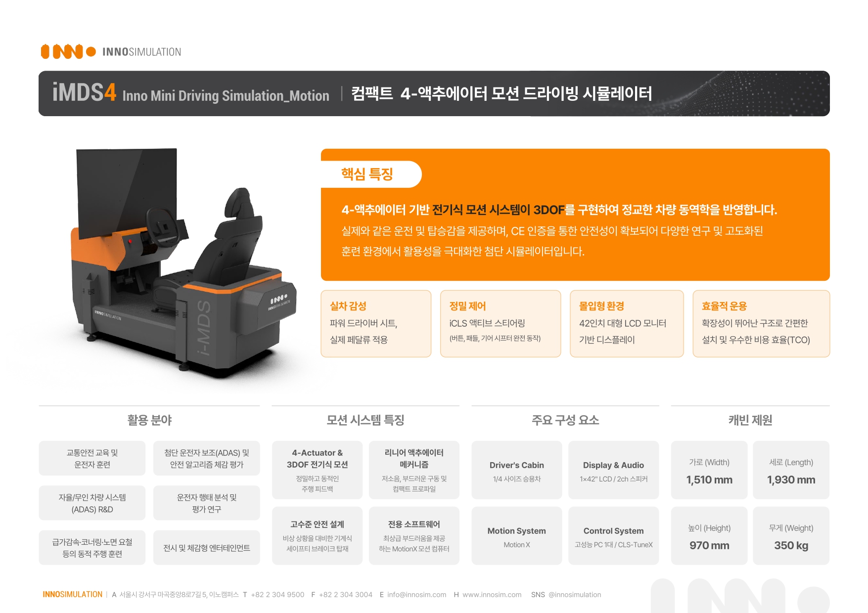
Task: Open the "정밀 제어" feature card
Action: (x=501, y=323)
